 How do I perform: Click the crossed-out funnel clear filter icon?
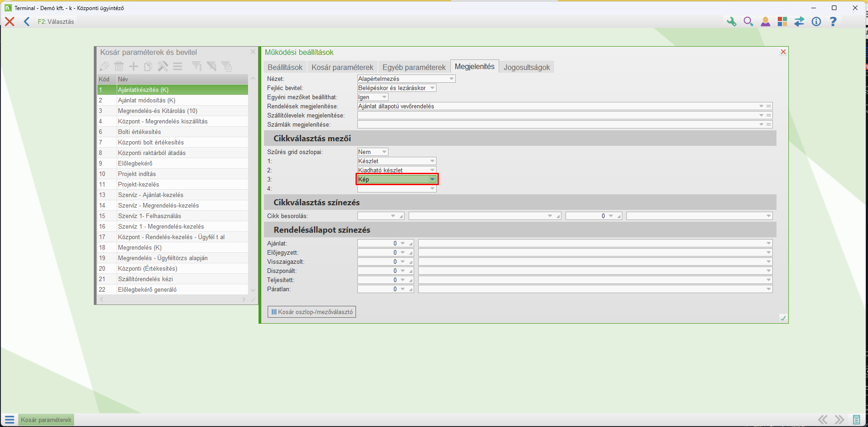[x=211, y=66]
